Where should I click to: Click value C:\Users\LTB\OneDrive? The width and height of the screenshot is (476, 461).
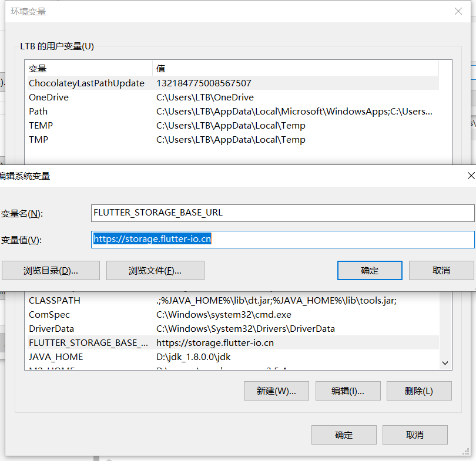click(205, 97)
